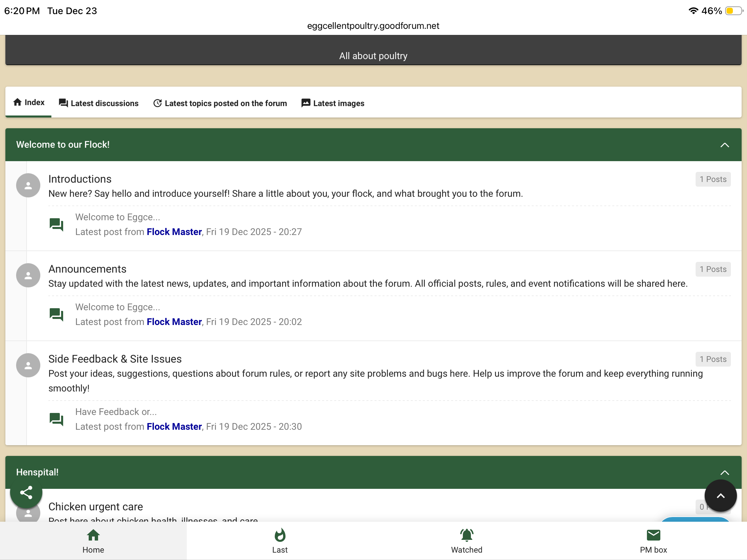Tap the green share floating button
This screenshot has width=747, height=560.
[x=26, y=493]
